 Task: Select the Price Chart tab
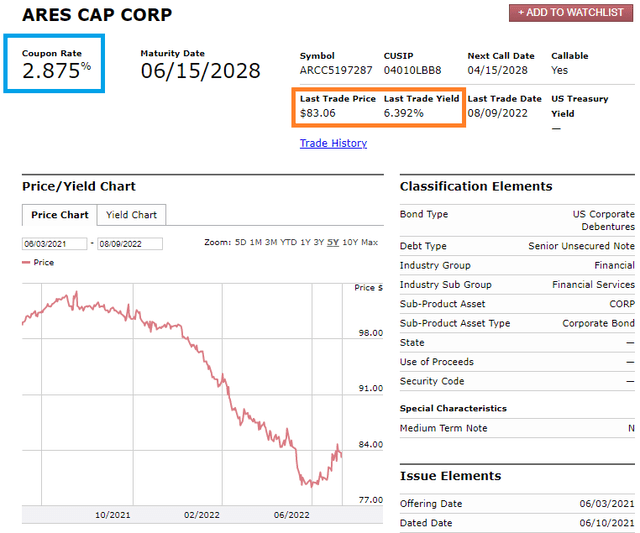coord(60,215)
